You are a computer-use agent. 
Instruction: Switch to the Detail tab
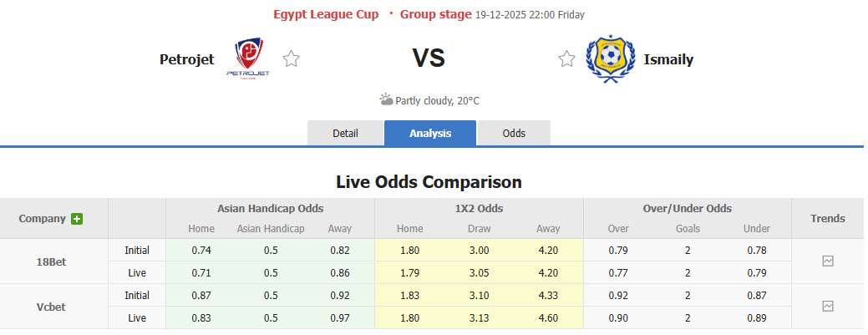point(345,134)
